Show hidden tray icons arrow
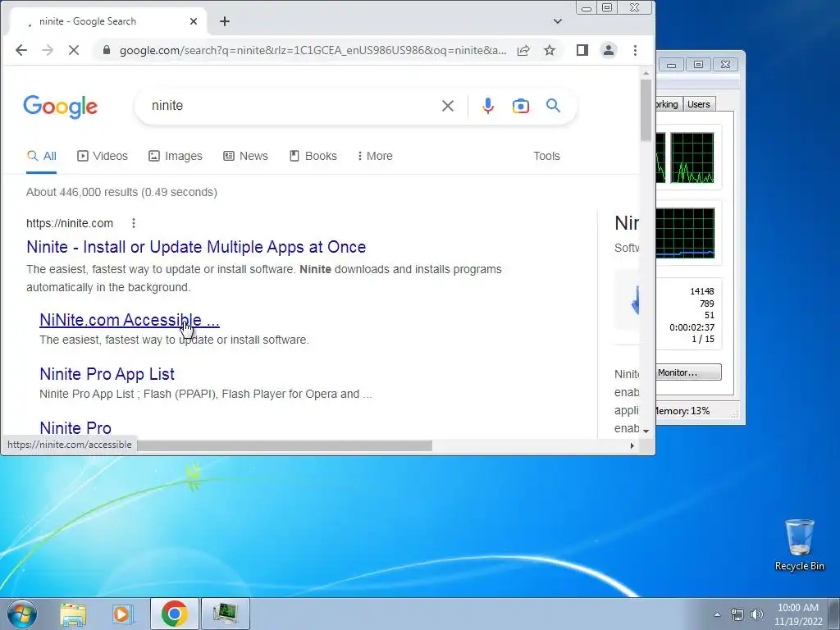840x630 pixels. click(x=717, y=614)
